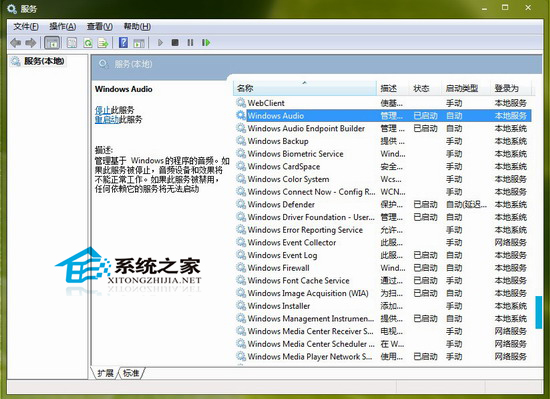Click the 停止 this service link
Viewport: 550px width, 399px height.
click(x=103, y=110)
